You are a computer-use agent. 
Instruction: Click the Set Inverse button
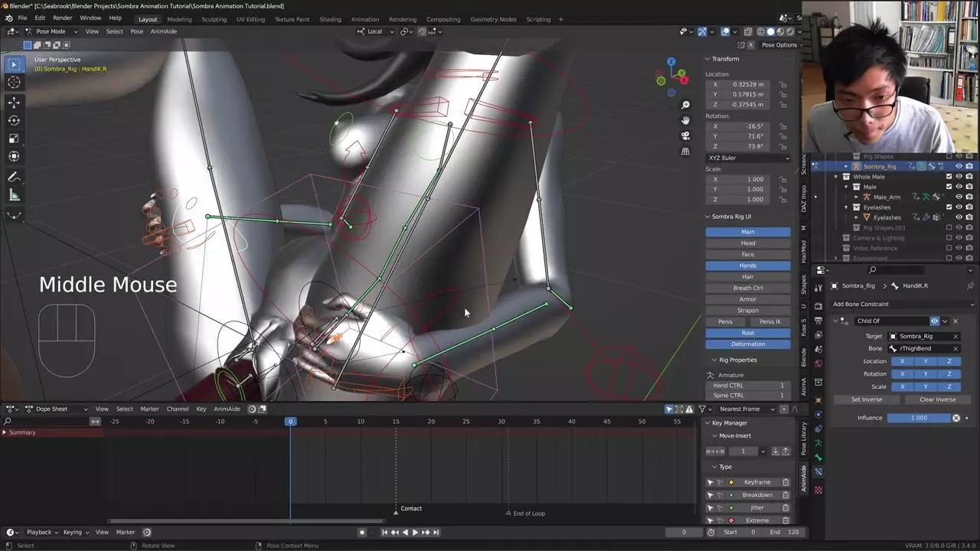[867, 399]
